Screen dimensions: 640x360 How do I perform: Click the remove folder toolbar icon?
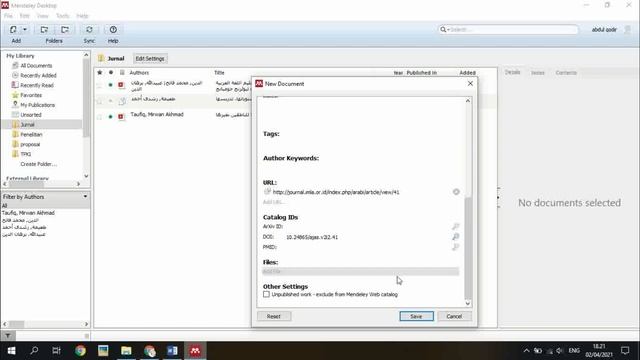click(x=64, y=30)
